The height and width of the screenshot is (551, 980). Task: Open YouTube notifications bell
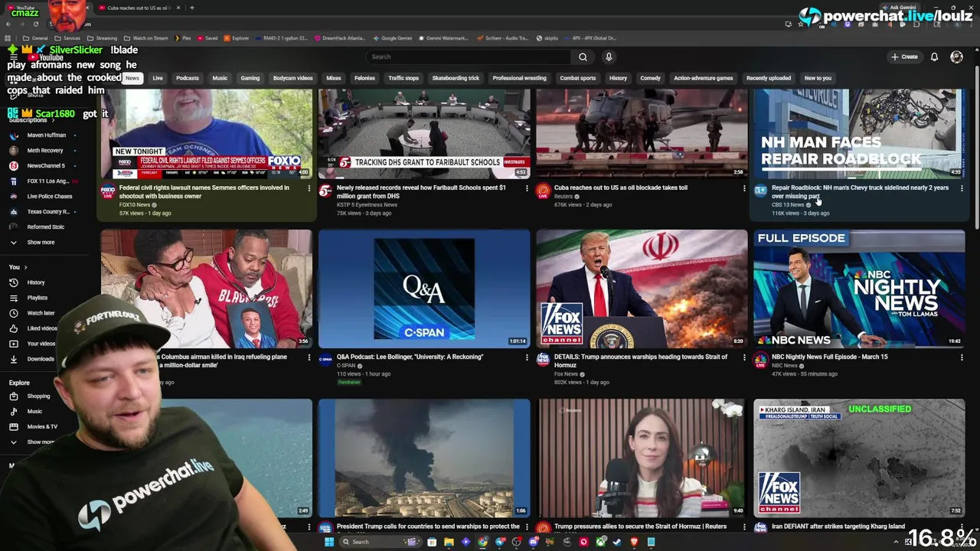coord(934,57)
